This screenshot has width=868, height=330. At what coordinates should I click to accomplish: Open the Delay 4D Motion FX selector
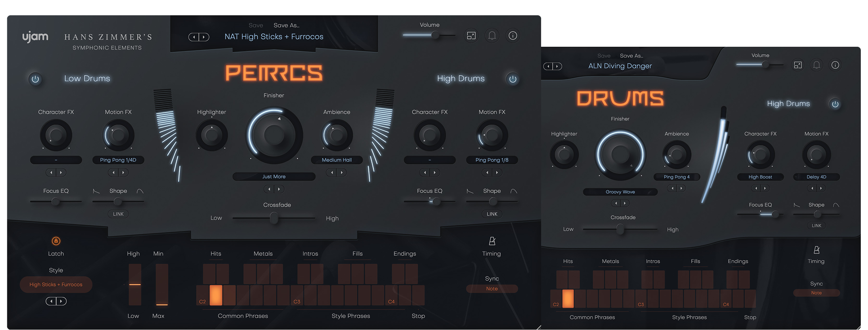pyautogui.click(x=816, y=177)
